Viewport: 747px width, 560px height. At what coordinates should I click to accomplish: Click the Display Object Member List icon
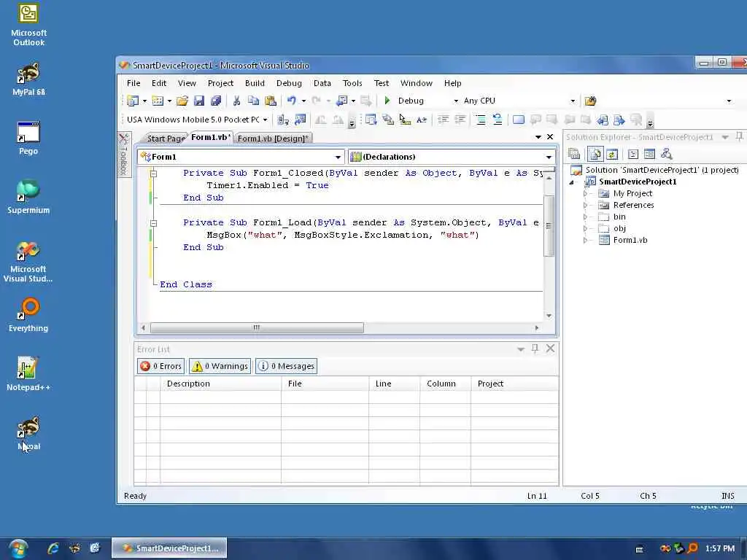371,120
